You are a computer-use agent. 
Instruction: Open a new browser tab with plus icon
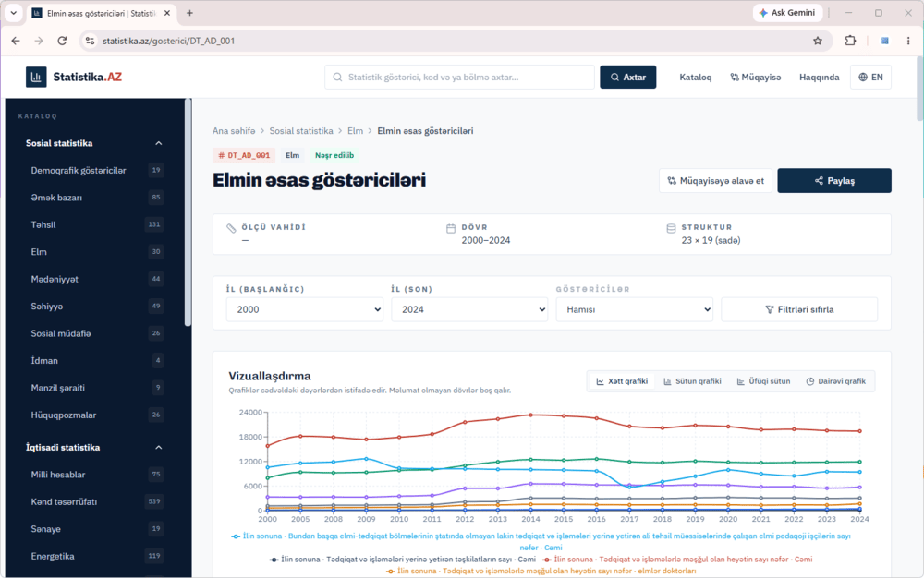coord(189,13)
